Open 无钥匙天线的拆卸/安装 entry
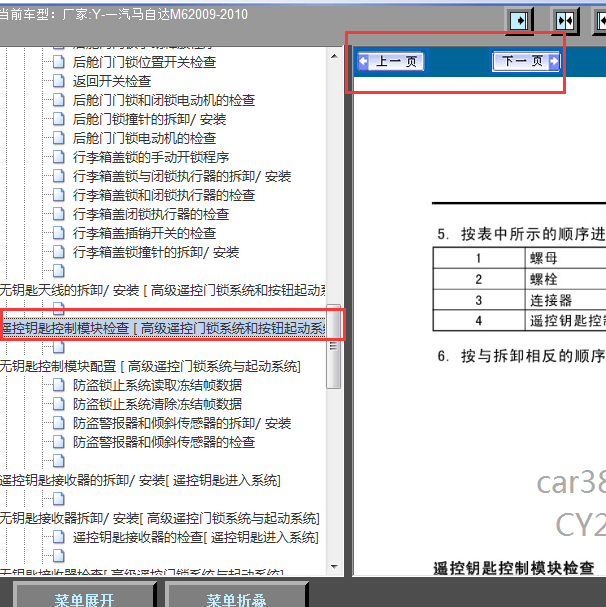Viewport: 606px width, 607px height. tap(163, 290)
